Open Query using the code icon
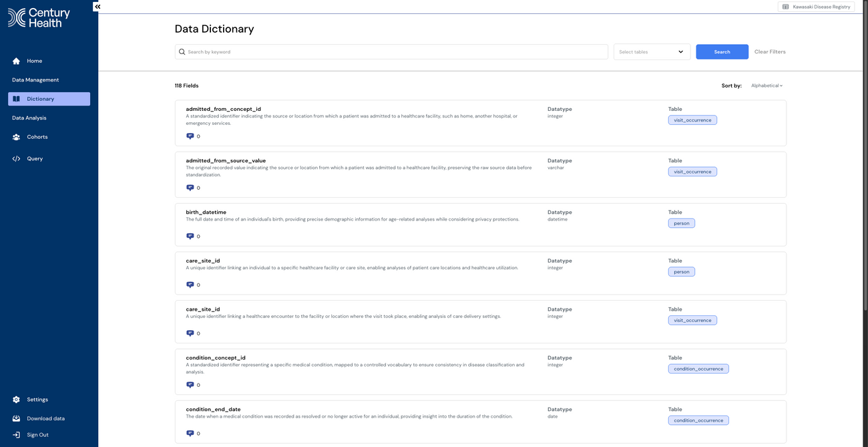 15,158
